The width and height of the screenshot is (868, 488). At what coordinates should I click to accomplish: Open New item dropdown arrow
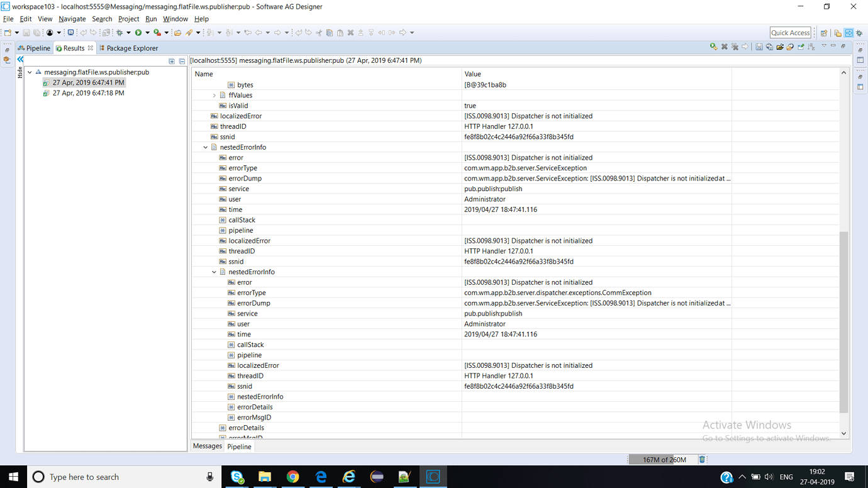16,33
